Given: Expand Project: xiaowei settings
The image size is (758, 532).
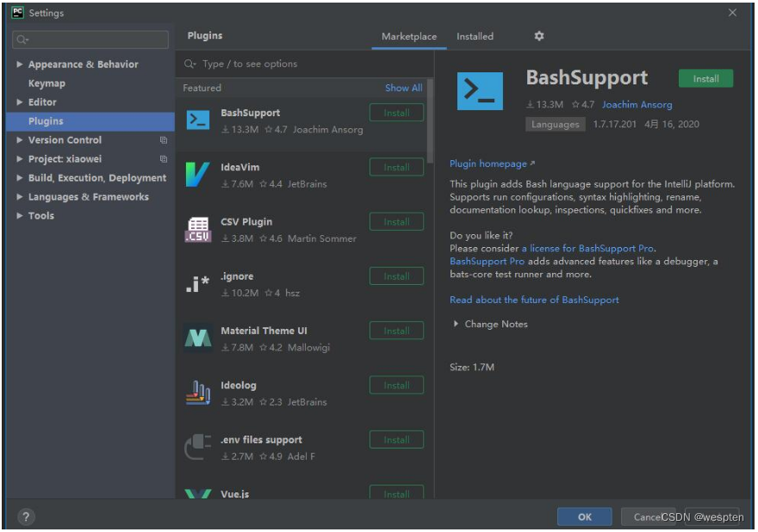Looking at the screenshot, I should [x=19, y=159].
